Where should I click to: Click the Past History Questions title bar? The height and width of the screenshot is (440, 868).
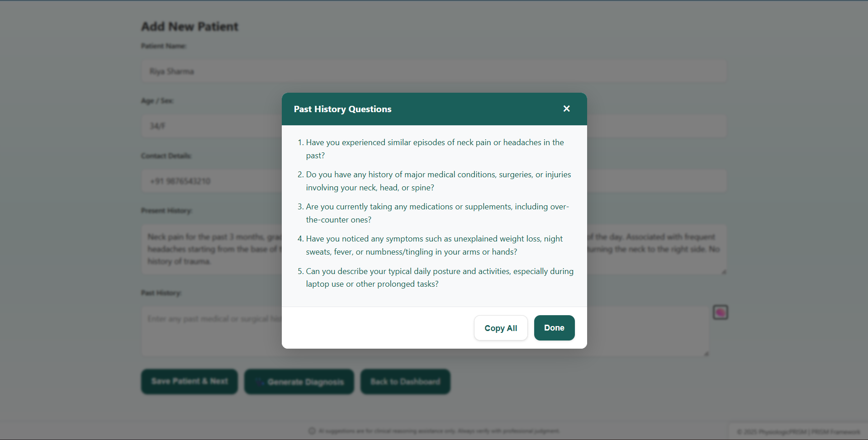click(342, 109)
